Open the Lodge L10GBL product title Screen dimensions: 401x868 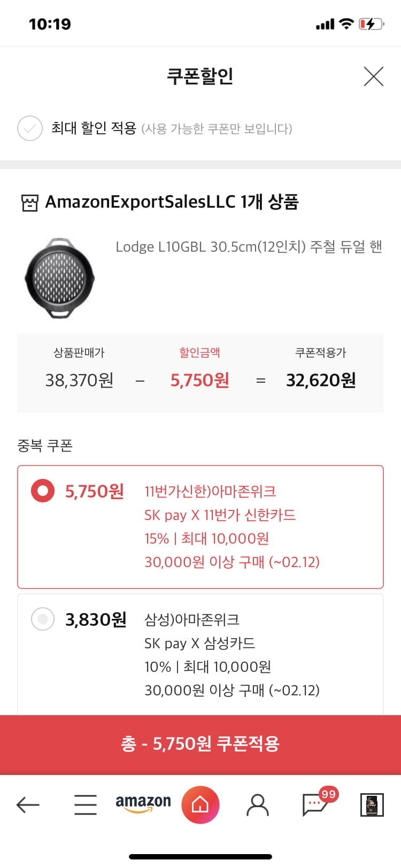tap(249, 247)
